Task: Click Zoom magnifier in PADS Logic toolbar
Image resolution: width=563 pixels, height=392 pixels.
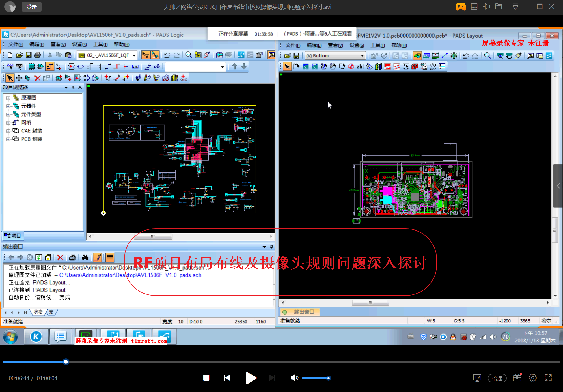Action: click(189, 55)
